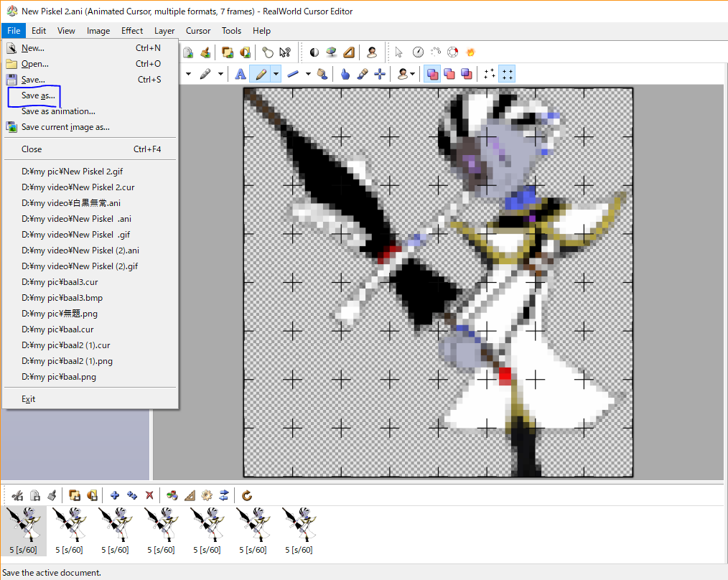Open the Effect menu

coord(132,31)
